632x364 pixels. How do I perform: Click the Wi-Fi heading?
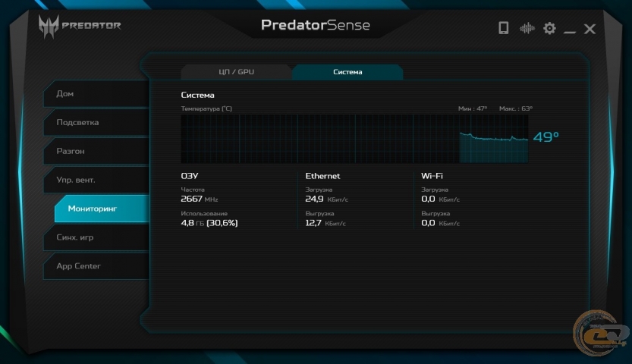432,176
